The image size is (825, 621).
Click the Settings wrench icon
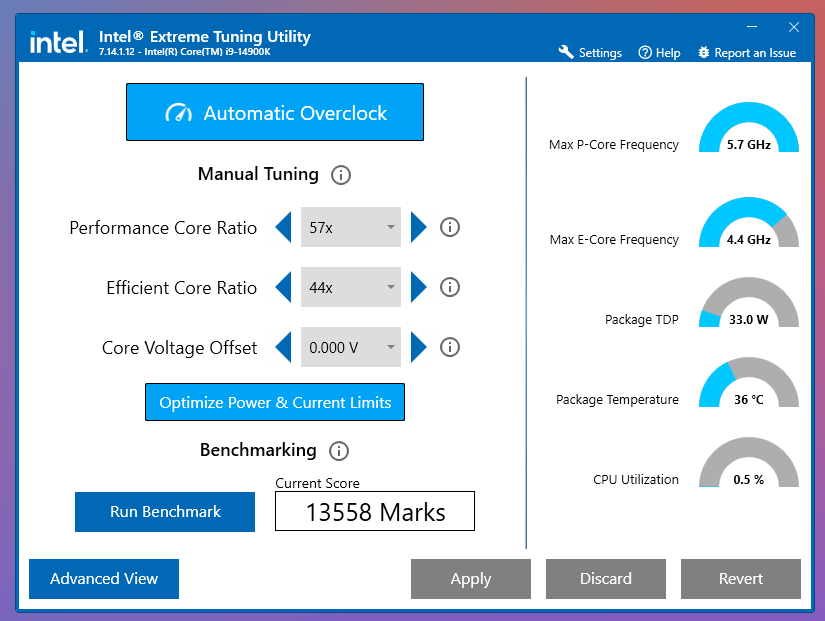coord(566,52)
